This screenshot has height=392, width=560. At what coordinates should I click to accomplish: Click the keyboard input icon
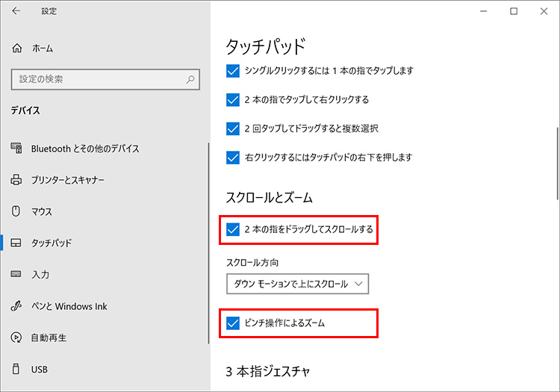(x=17, y=275)
